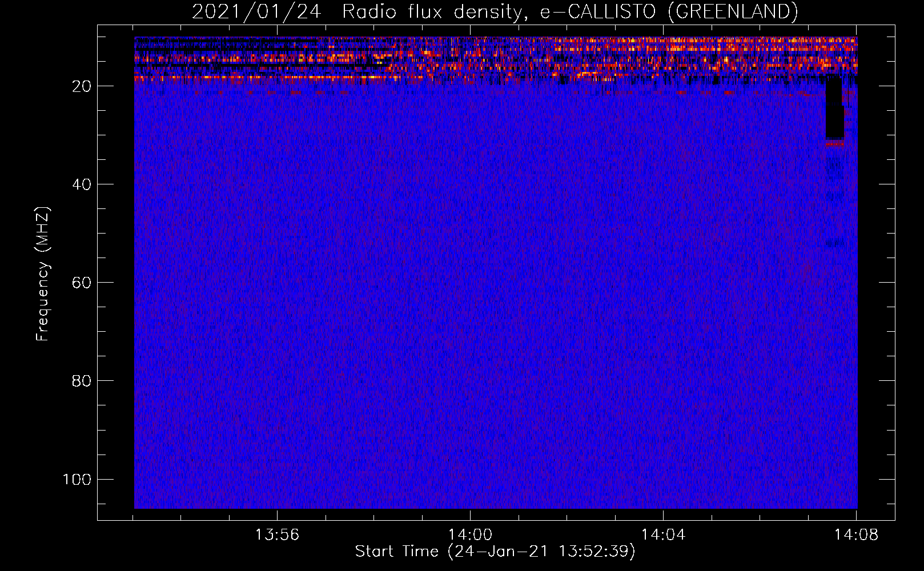Click the 80 MHz frequency tick label
Screen dimensions: 924x571
82,381
